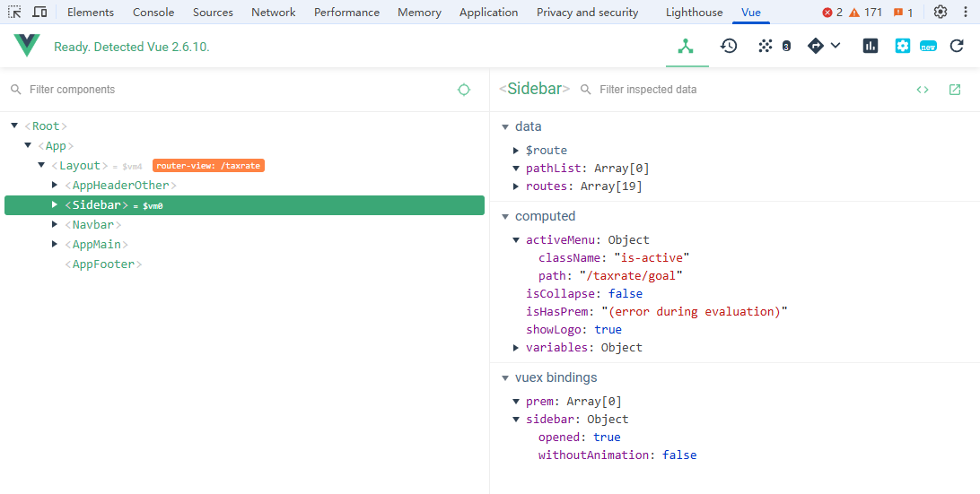This screenshot has height=494, width=980.
Task: Refresh Vue devtools
Action: [957, 46]
